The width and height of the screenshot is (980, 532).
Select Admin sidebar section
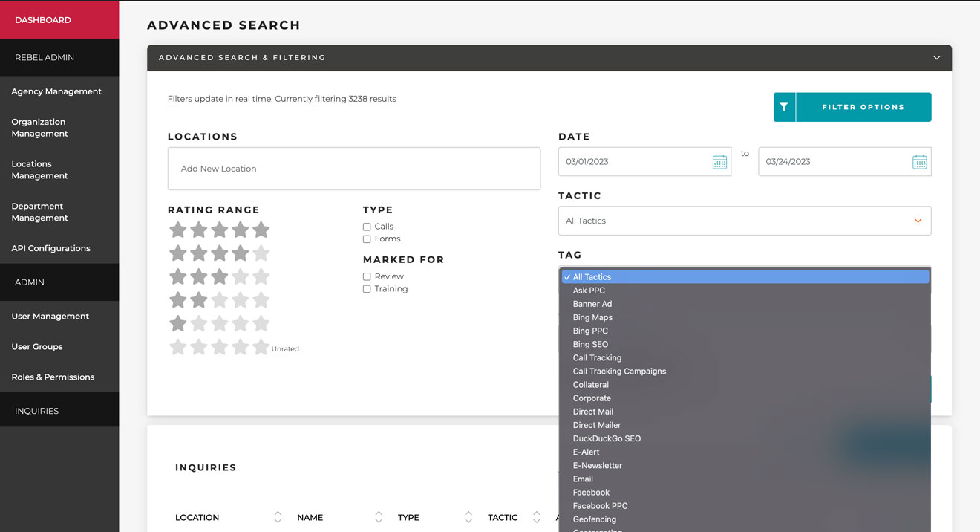[x=59, y=282]
